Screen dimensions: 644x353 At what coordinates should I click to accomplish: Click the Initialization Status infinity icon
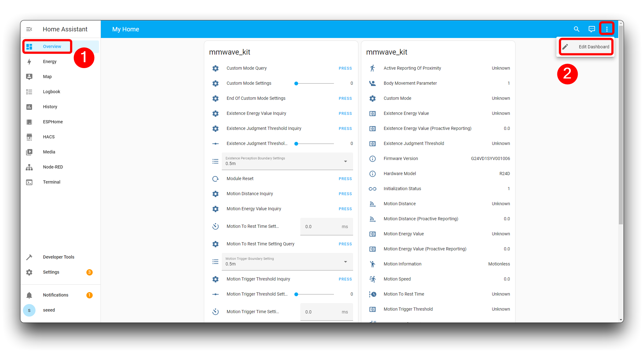coord(372,189)
